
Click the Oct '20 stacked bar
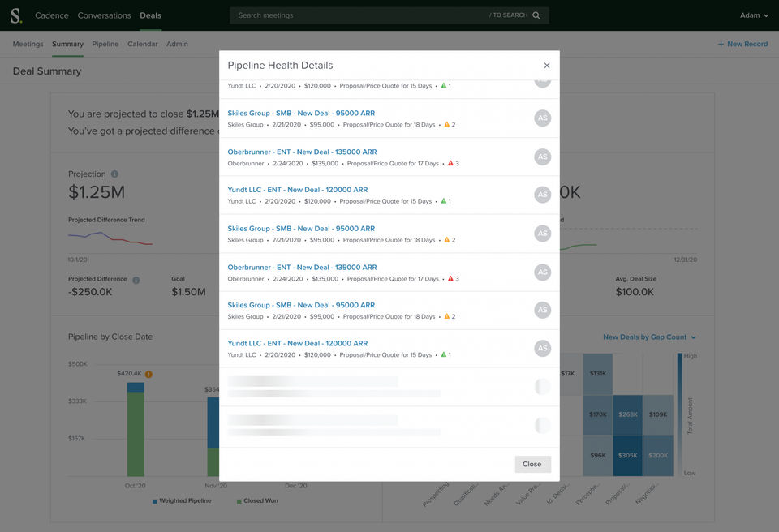point(136,429)
